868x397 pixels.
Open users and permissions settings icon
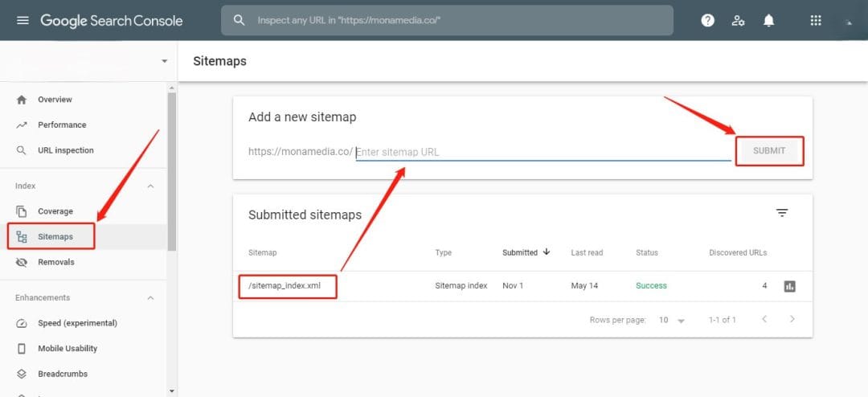point(738,21)
